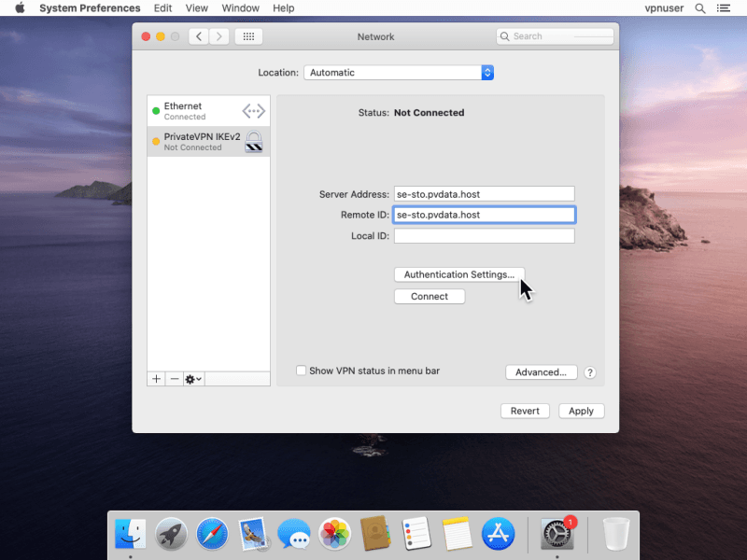This screenshot has width=747, height=560.
Task: Expand the gear action menu under services
Action: 194,379
